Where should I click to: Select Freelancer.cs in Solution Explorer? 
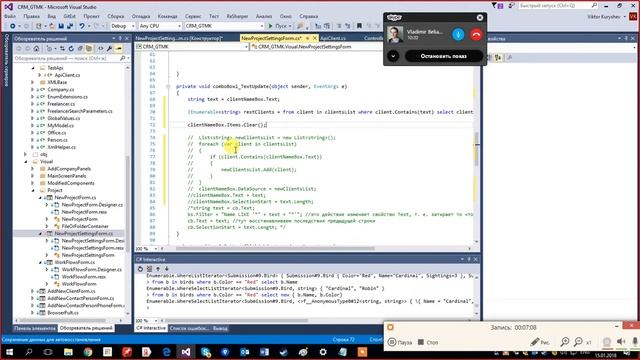61,104
